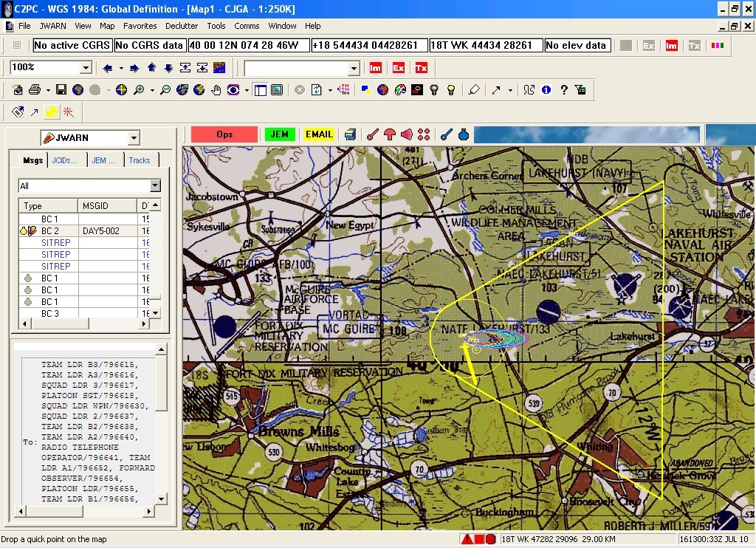Click the green JEM button
The image size is (756, 548).
pos(280,134)
